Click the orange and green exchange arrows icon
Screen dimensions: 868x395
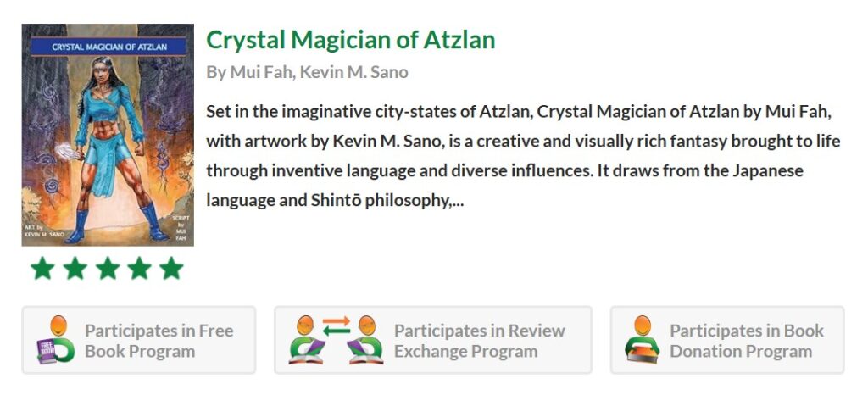pyautogui.click(x=336, y=325)
